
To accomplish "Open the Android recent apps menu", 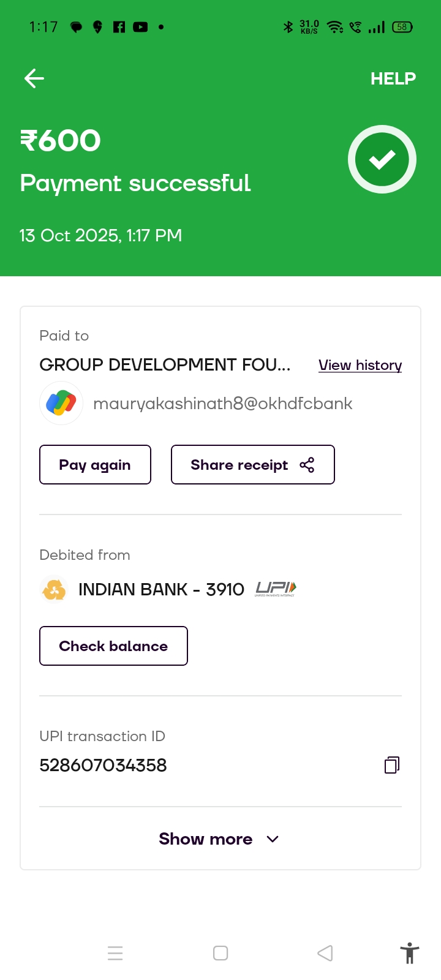I will (115, 953).
